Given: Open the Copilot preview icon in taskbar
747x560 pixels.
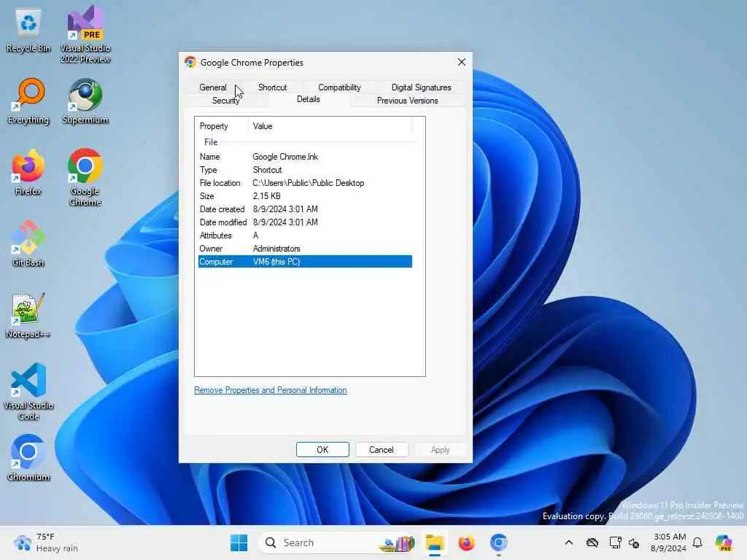Looking at the screenshot, I should [724, 542].
